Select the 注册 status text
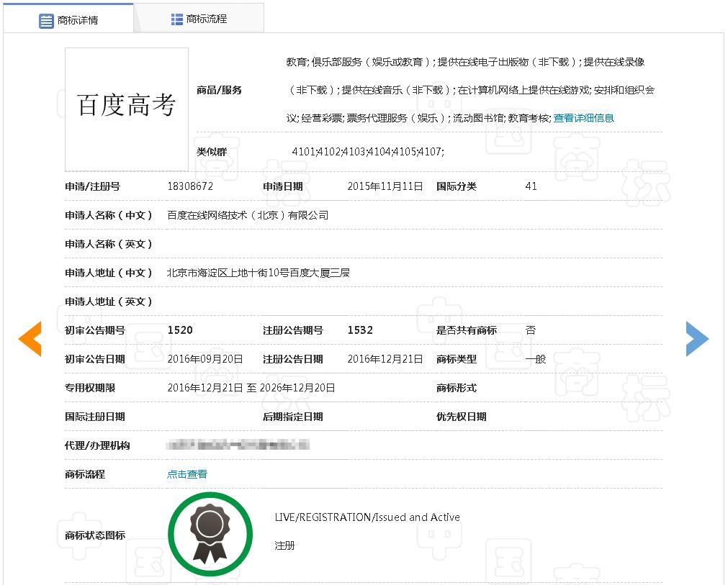Image resolution: width=728 pixels, height=585 pixels. click(284, 545)
